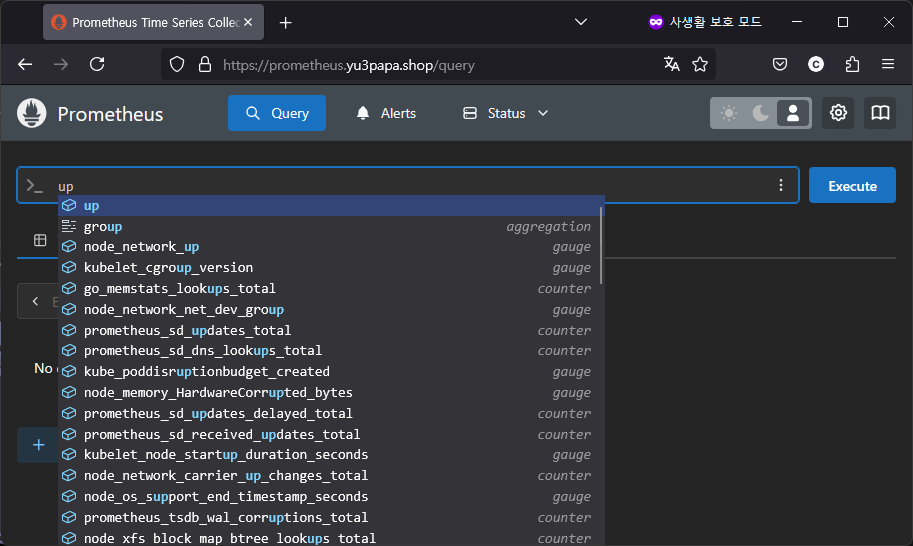The image size is (913, 546).
Task: Click the Execute button
Action: click(x=852, y=186)
